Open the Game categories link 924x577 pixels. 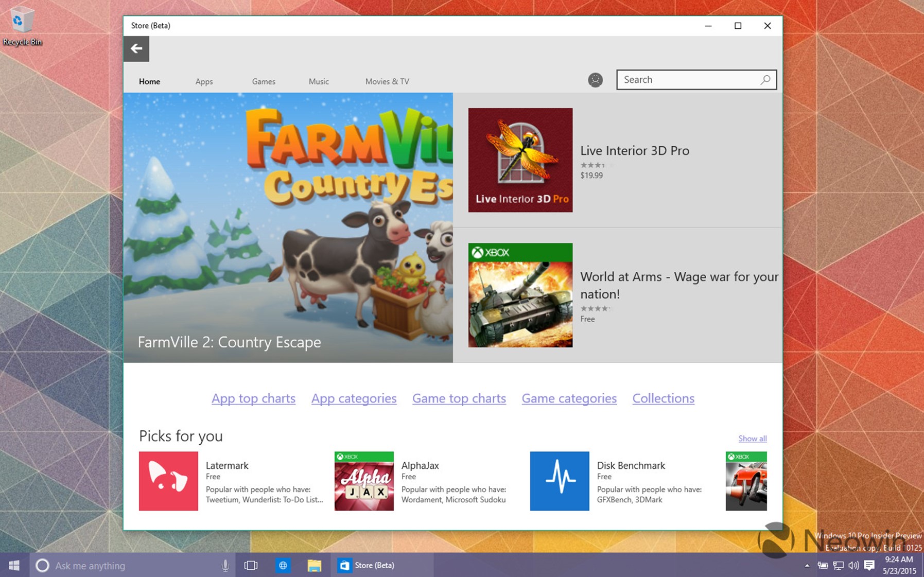569,398
